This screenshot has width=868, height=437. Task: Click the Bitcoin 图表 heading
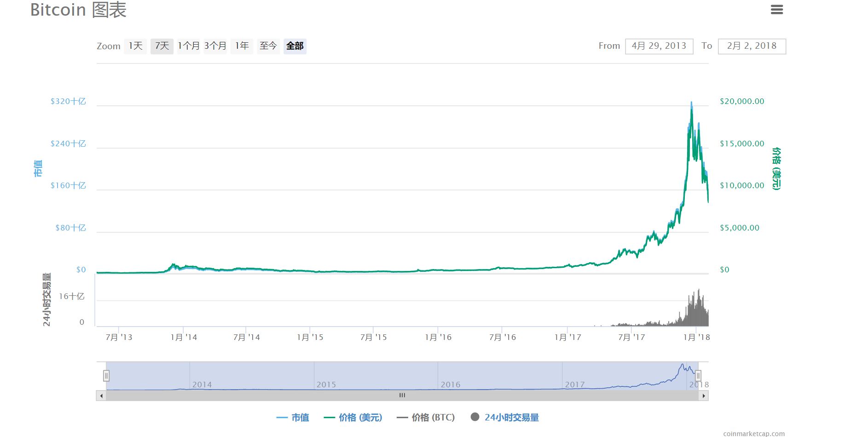[78, 10]
